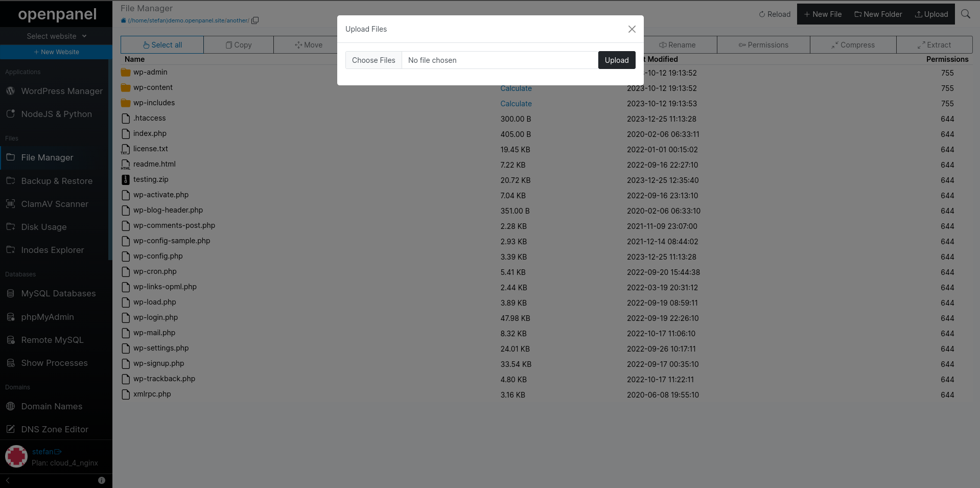This screenshot has width=980, height=488.
Task: Click Choose Files in upload dialog
Action: 374,60
